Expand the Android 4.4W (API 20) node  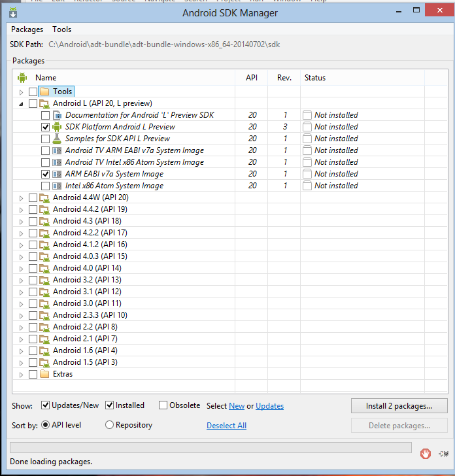coord(21,198)
